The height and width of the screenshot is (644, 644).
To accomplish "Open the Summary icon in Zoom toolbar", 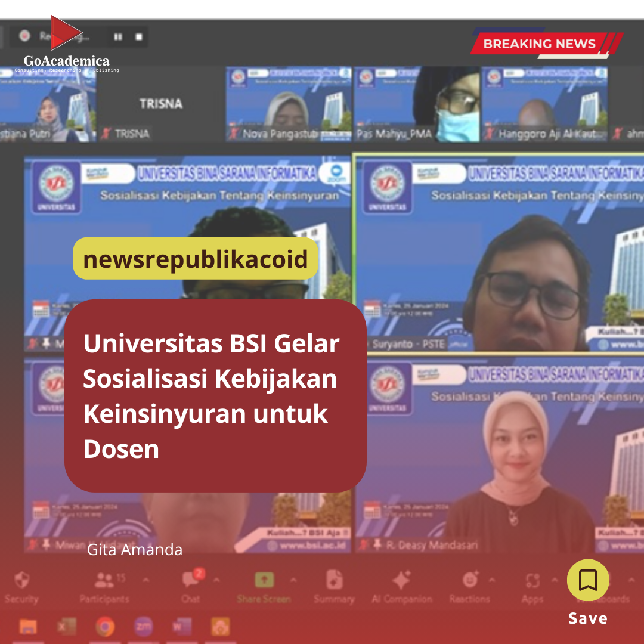I will [x=335, y=580].
